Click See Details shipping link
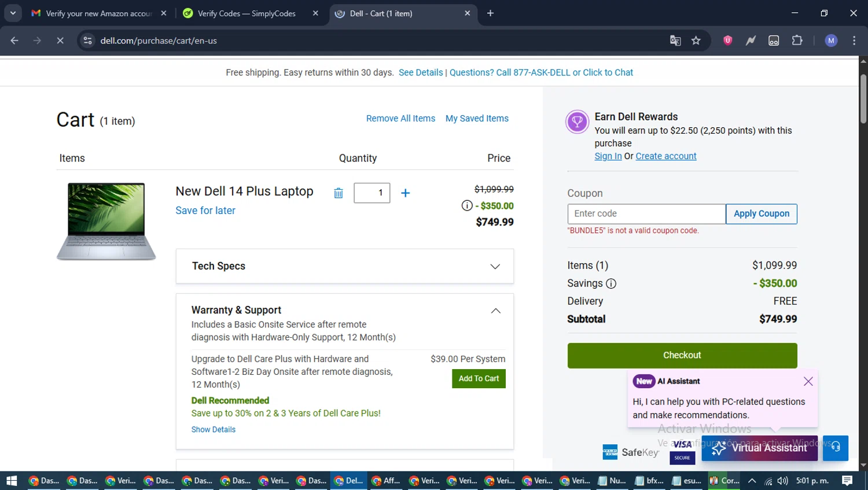Viewport: 868px width, 490px height. (x=421, y=72)
